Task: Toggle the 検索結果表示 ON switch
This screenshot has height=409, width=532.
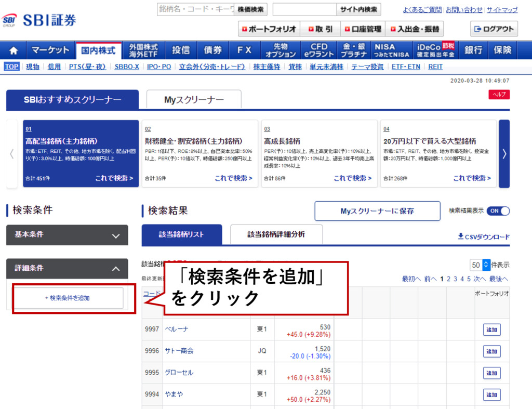Action: pos(498,211)
